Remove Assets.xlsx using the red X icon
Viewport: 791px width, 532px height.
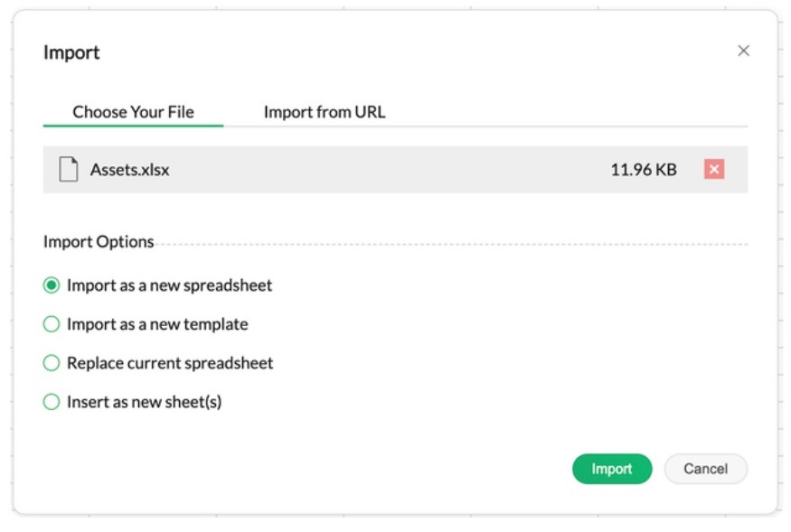pos(714,170)
